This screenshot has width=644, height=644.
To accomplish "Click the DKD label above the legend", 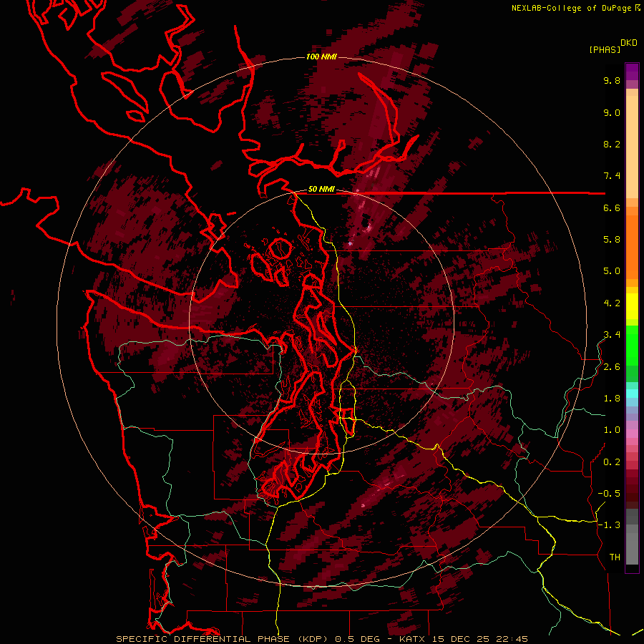I will (x=629, y=43).
